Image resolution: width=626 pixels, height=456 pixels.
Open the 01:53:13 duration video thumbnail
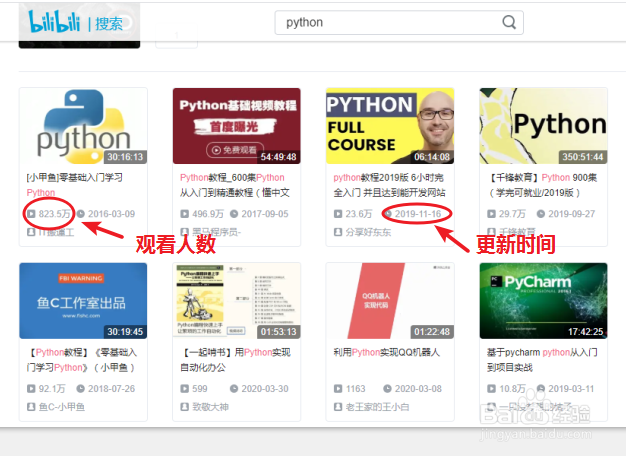click(x=236, y=301)
